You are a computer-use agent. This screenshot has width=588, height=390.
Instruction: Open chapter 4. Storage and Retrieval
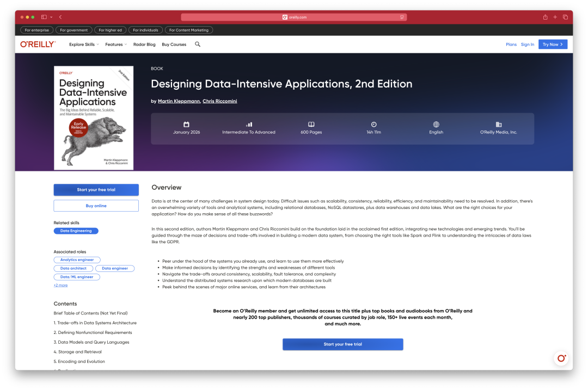pyautogui.click(x=77, y=352)
